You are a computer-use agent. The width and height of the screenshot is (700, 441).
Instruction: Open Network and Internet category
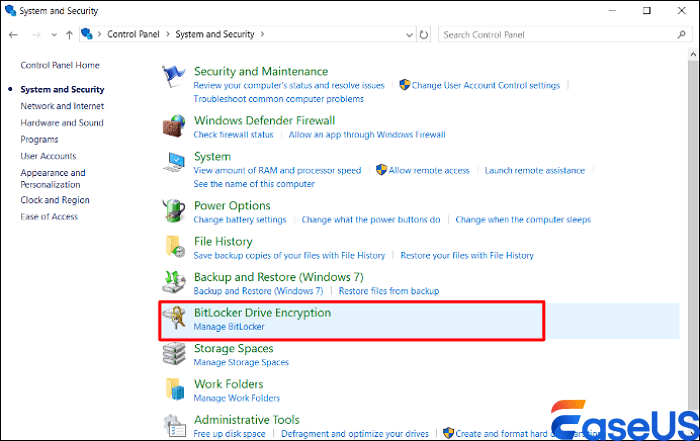tap(62, 106)
